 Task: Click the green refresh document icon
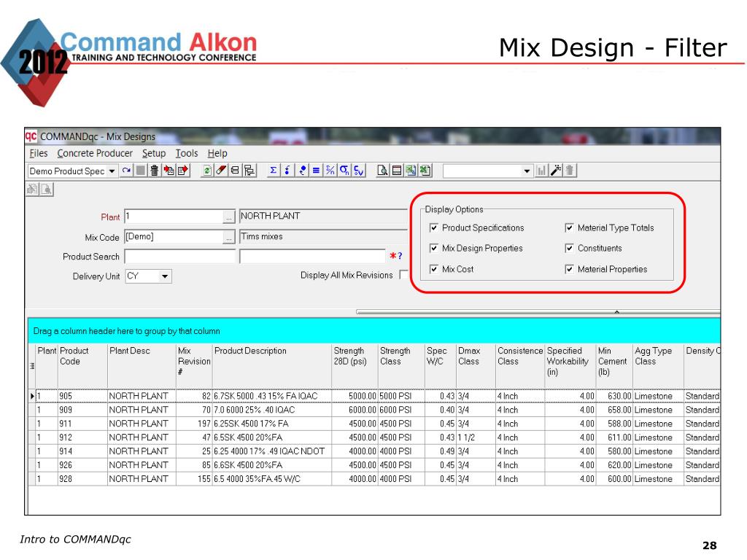(207, 171)
